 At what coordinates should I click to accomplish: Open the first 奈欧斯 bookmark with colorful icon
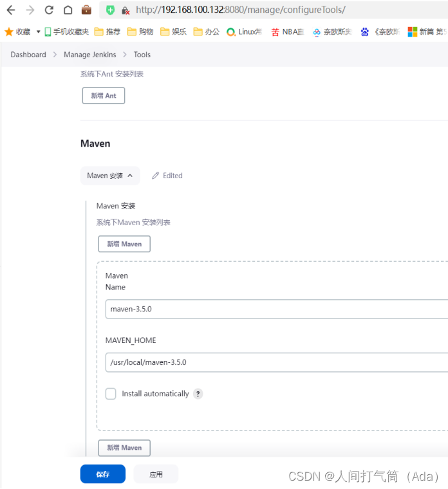[x=333, y=32]
